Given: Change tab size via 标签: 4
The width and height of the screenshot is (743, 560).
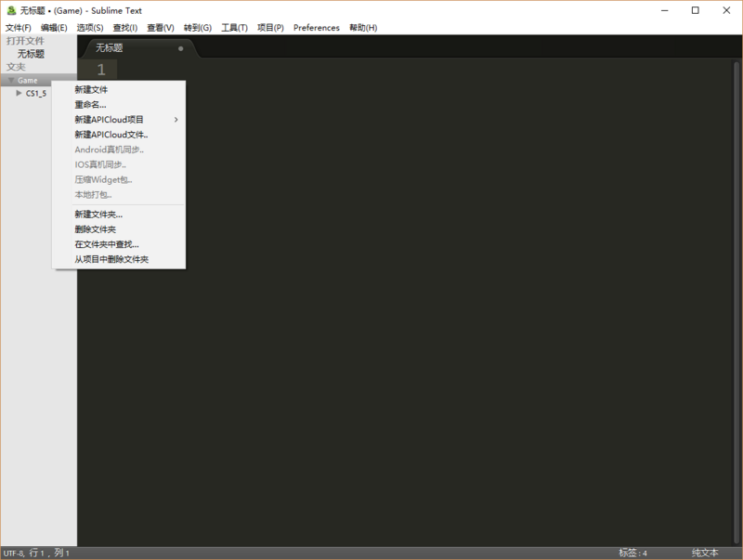Looking at the screenshot, I should pyautogui.click(x=632, y=553).
